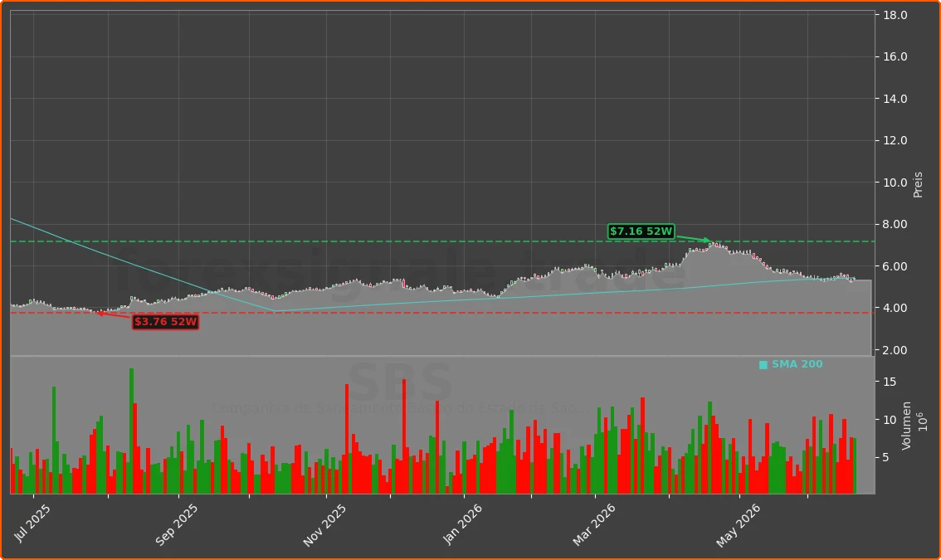Click the 14.0 price axis tick
The height and width of the screenshot is (560, 941).
(x=895, y=99)
